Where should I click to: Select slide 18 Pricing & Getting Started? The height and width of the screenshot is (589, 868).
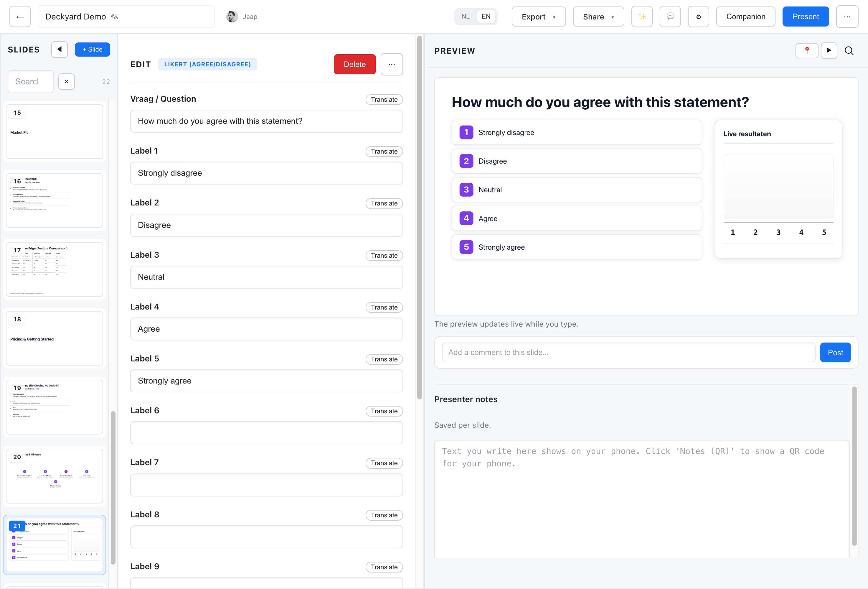coord(55,338)
